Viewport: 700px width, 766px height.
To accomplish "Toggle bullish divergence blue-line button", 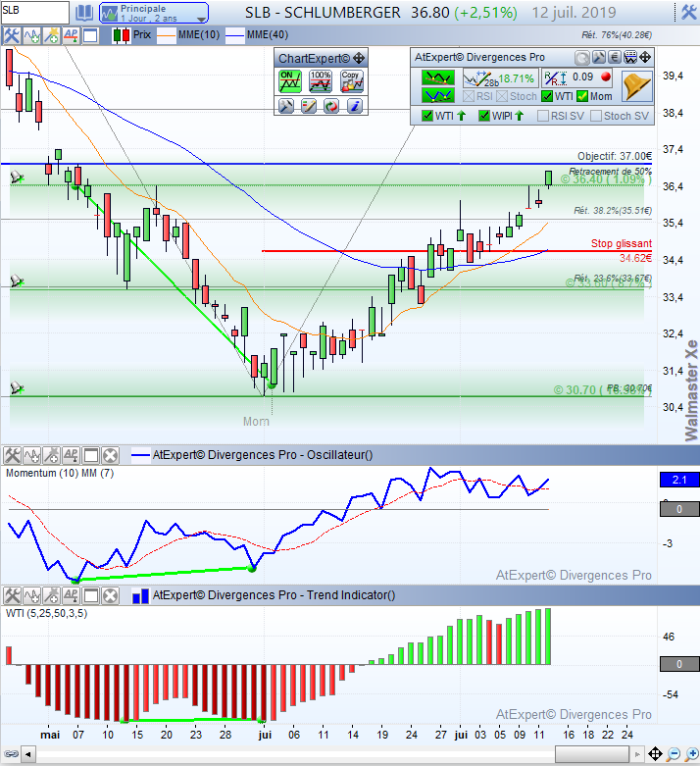I will 437,95.
